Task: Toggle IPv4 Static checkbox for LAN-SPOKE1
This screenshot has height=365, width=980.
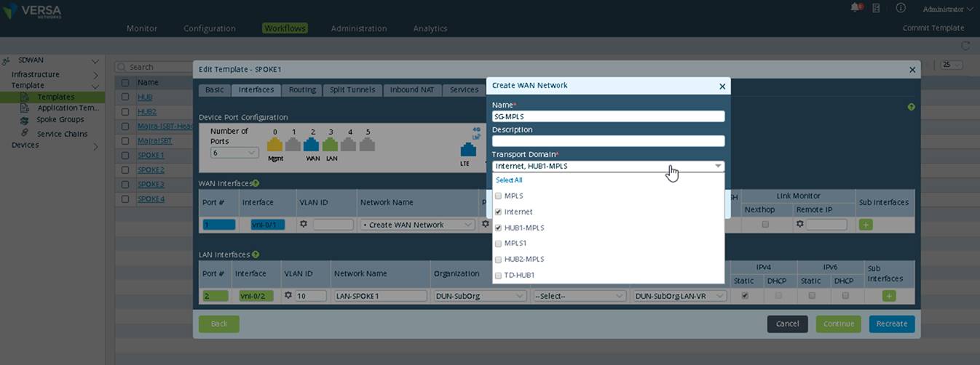Action: click(x=744, y=296)
